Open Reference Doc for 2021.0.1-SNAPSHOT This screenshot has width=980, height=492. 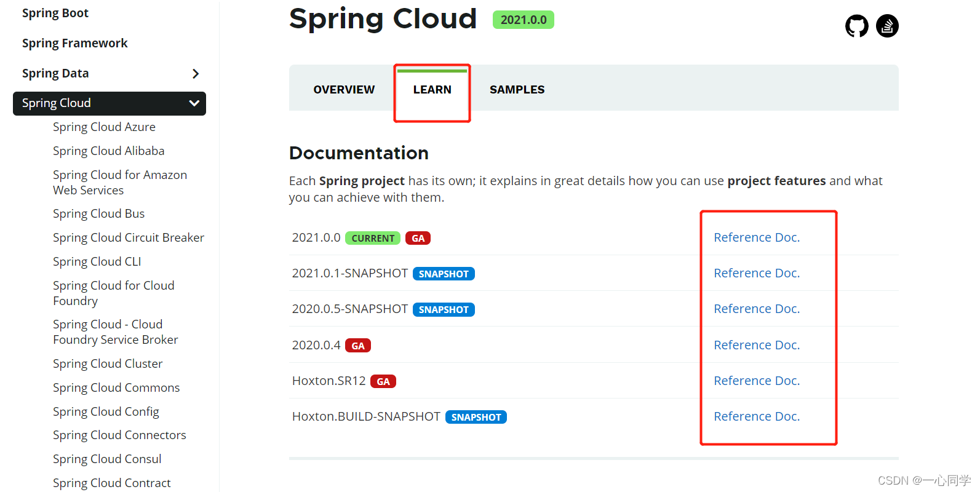[757, 273]
